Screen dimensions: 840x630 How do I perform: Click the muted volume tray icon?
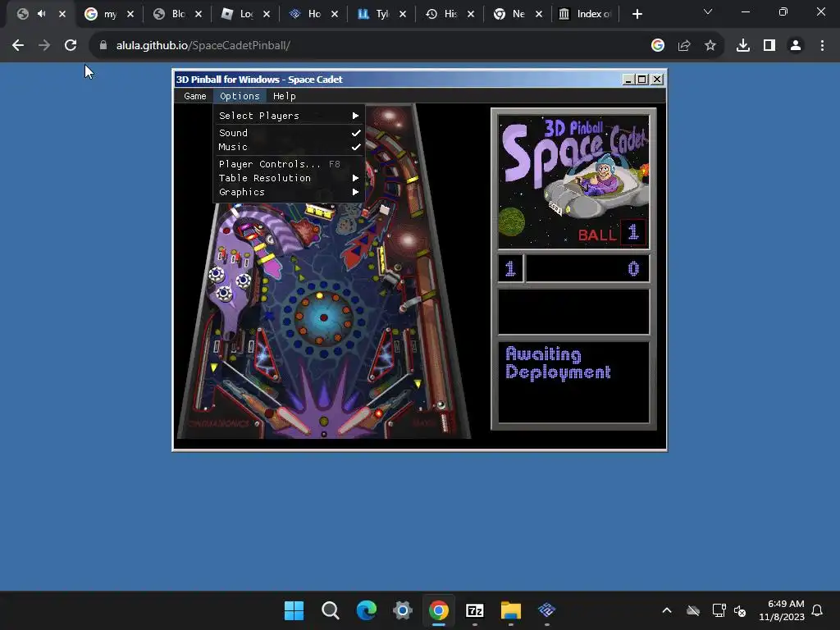click(x=740, y=610)
